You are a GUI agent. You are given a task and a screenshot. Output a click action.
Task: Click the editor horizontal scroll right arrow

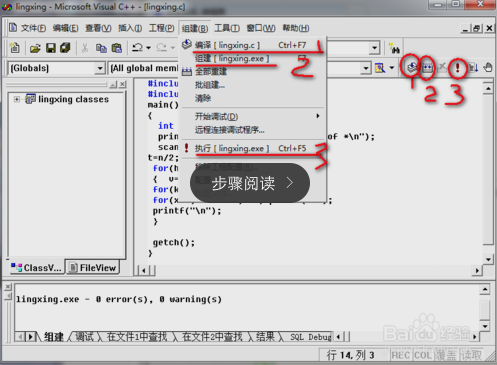tap(477, 271)
